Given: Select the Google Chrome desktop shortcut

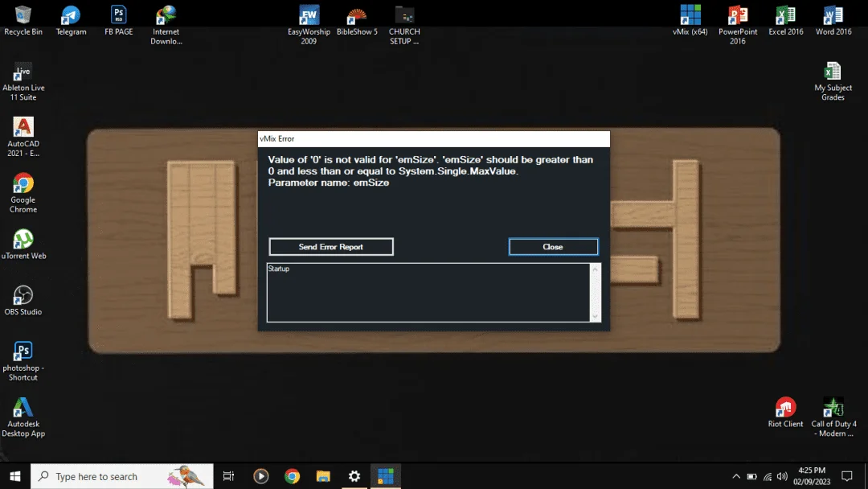Looking at the screenshot, I should 23,193.
